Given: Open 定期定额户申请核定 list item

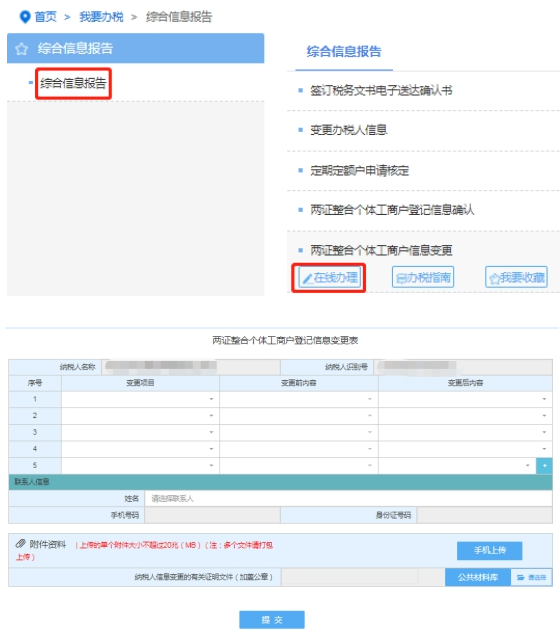Looking at the screenshot, I should (x=359, y=171).
